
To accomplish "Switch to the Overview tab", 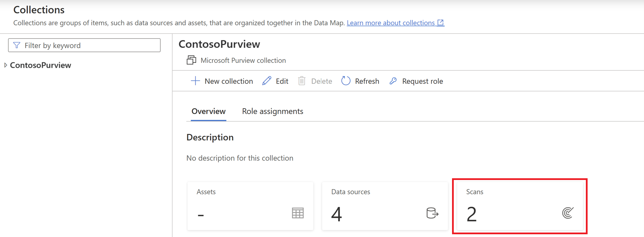I will [208, 111].
